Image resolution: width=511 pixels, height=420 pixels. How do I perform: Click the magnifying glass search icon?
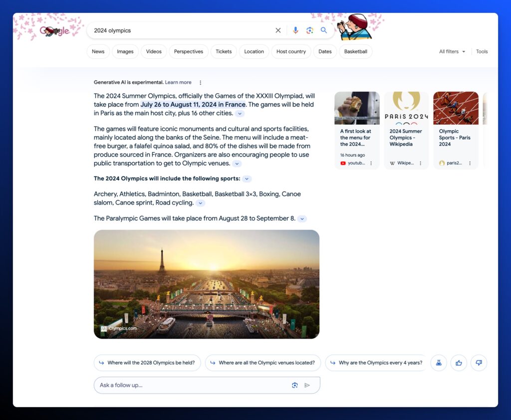[324, 30]
